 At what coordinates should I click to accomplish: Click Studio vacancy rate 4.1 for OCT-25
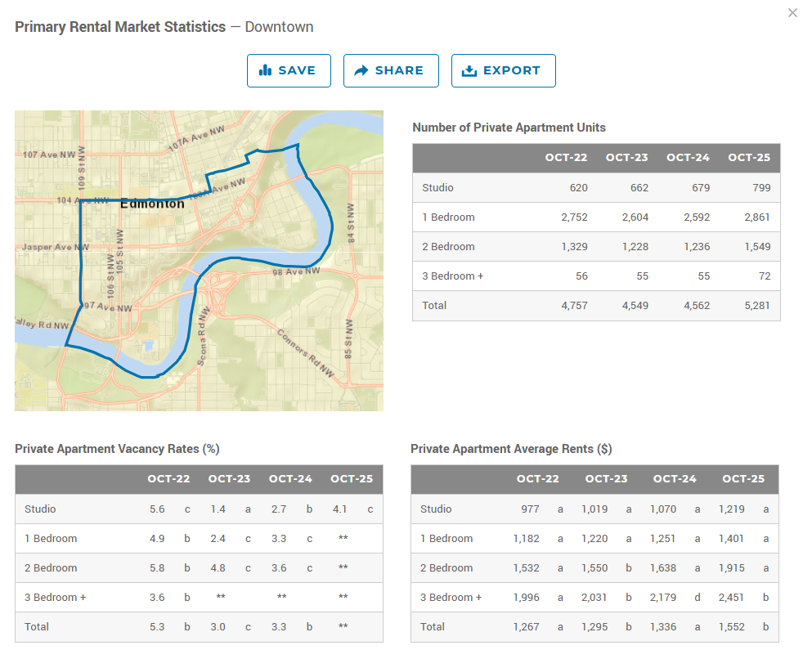[339, 509]
